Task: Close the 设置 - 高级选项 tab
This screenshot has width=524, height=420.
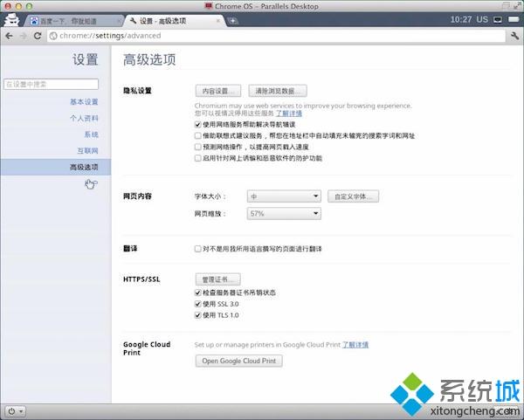Action: 218,21
